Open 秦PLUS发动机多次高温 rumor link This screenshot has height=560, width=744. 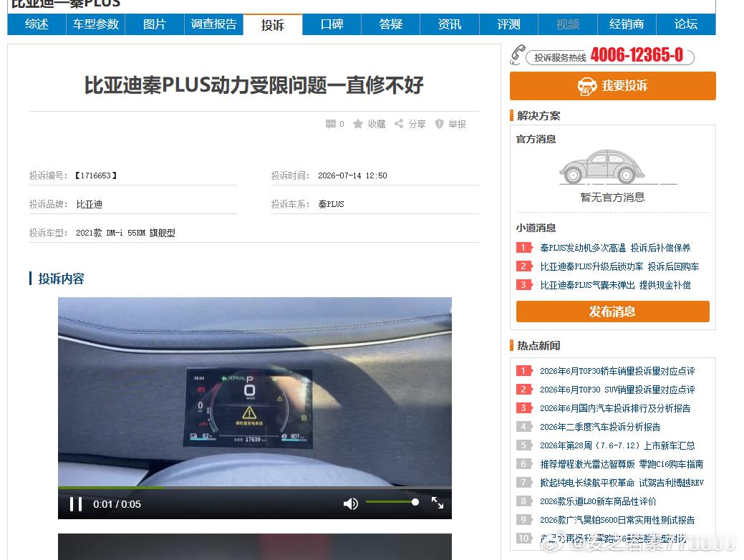(615, 248)
